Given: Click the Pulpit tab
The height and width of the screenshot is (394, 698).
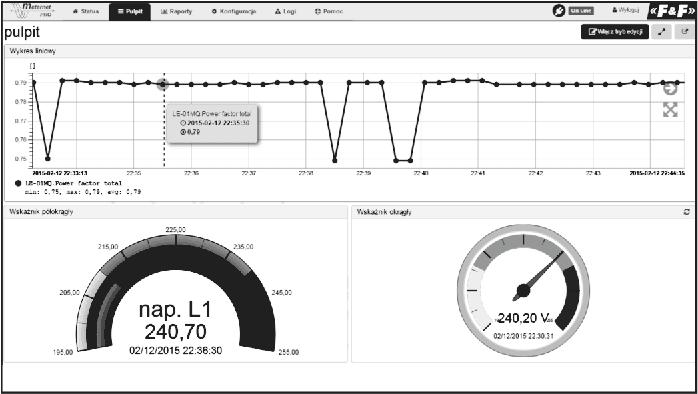Looking at the screenshot, I should pyautogui.click(x=130, y=11).
